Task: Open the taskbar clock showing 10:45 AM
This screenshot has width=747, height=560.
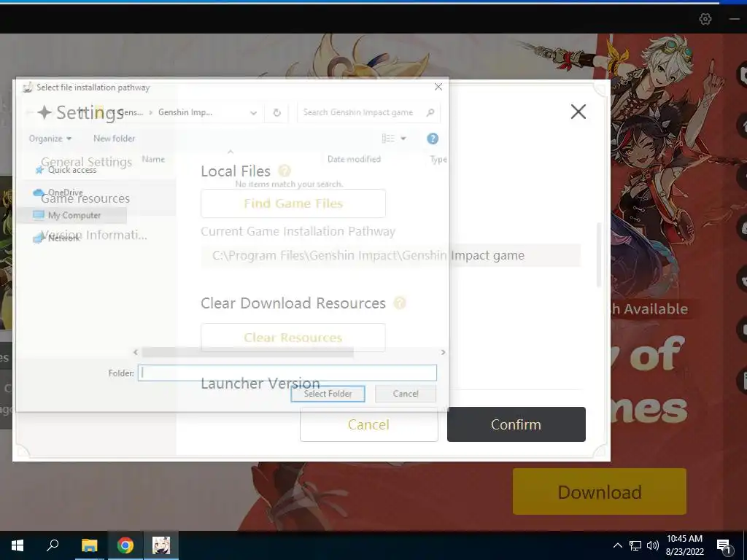Action: (x=684, y=545)
